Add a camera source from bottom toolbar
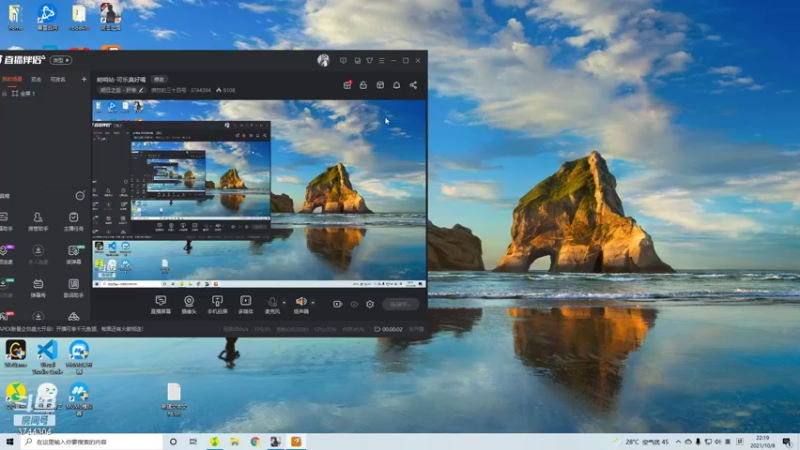The image size is (800, 450). click(x=189, y=305)
